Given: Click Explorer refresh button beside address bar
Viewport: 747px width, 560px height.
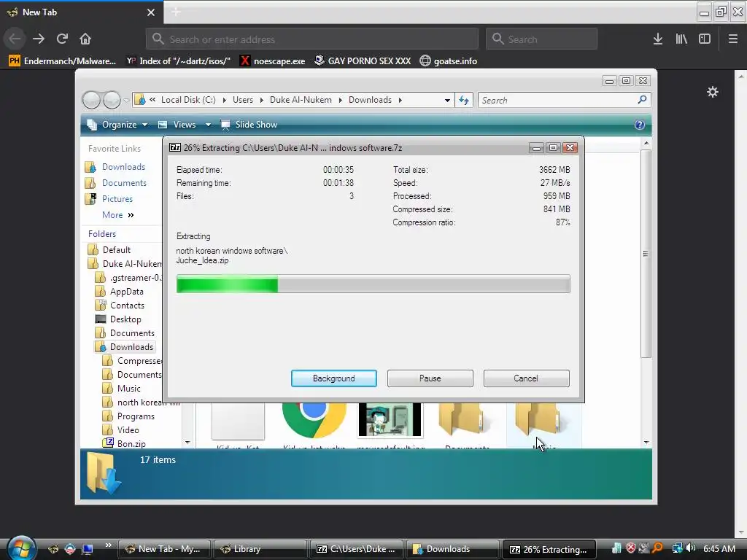Looking at the screenshot, I should 464,100.
